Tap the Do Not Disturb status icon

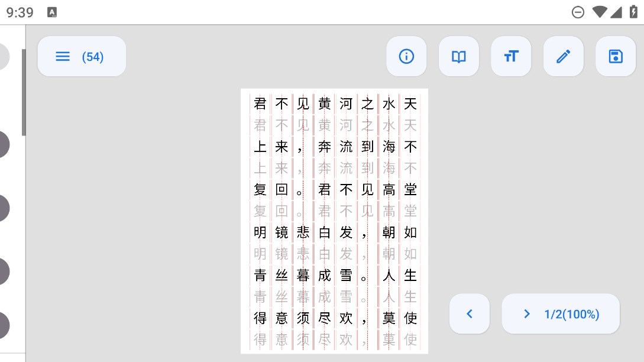(x=577, y=12)
